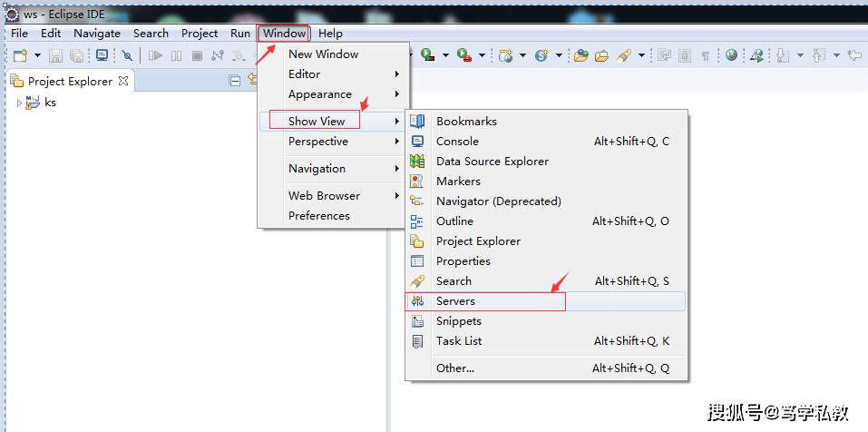The image size is (868, 432).
Task: Select the Project Explorer tab
Action: (x=69, y=81)
